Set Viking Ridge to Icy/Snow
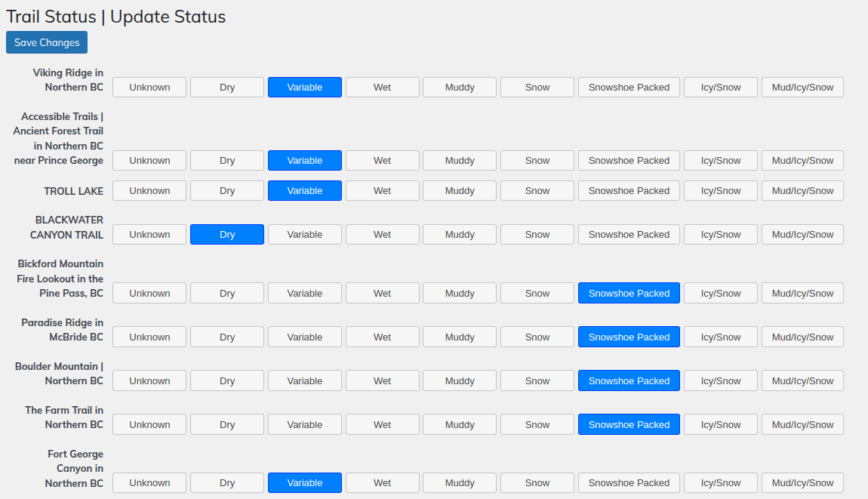The height and width of the screenshot is (499, 868). 721,88
